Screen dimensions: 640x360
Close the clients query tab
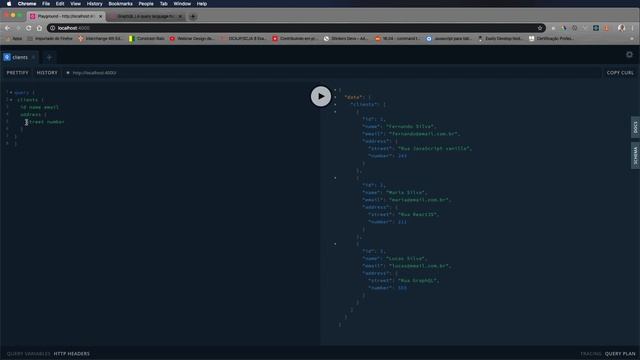tap(33, 58)
